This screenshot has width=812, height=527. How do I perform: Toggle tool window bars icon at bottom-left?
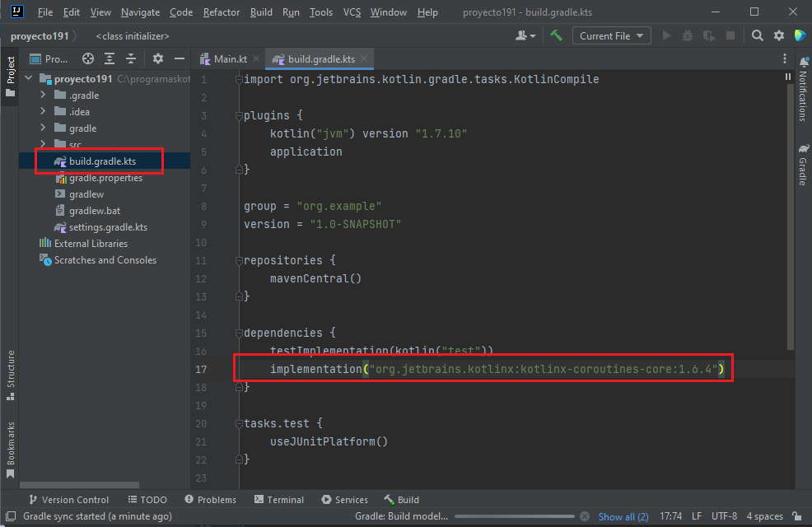pyautogui.click(x=11, y=516)
